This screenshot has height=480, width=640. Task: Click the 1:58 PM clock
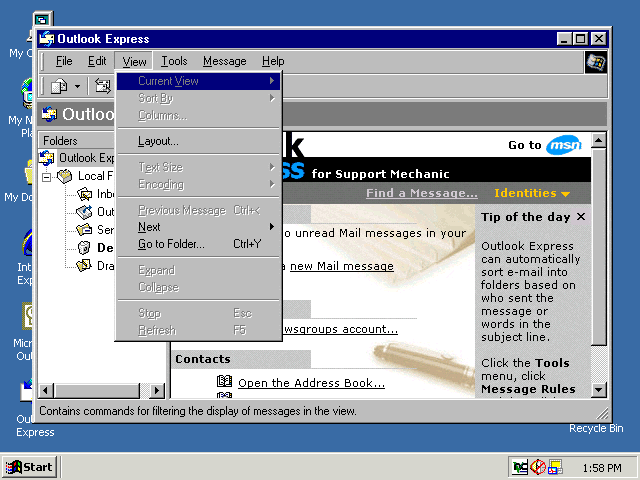point(602,468)
